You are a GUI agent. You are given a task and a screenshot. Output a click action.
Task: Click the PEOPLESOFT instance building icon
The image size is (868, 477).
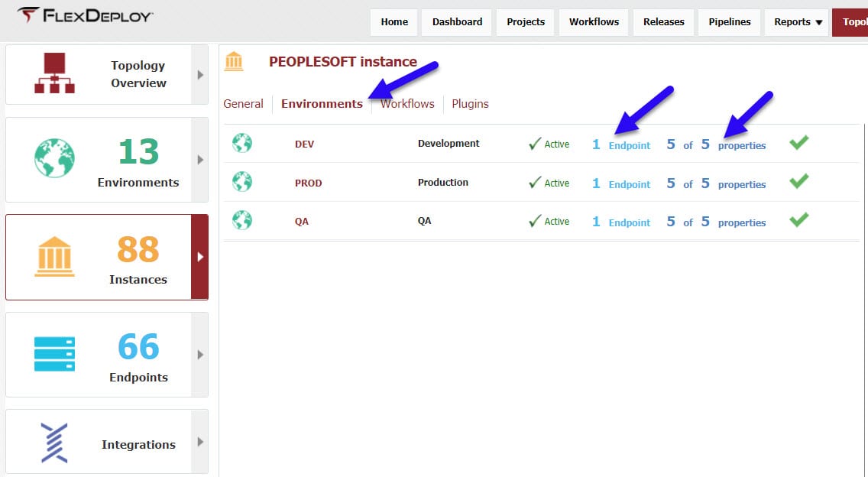(234, 61)
